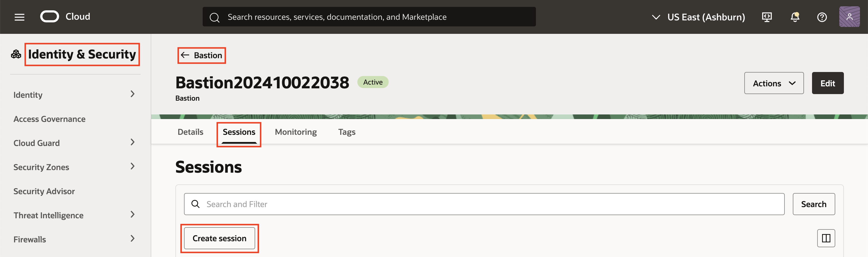Click the back arrow next to Bastion
Image resolution: width=868 pixels, height=257 pixels.
(x=185, y=55)
